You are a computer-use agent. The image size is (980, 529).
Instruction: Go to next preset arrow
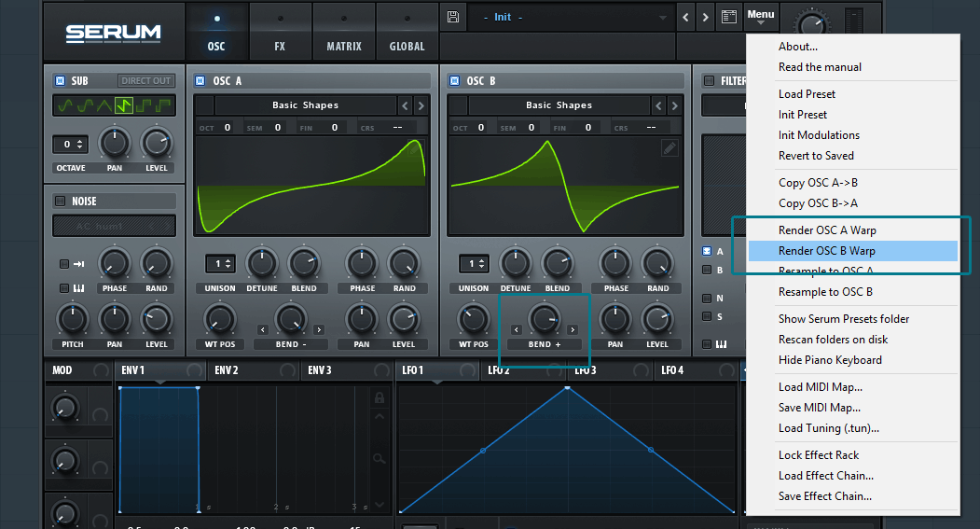tap(706, 18)
